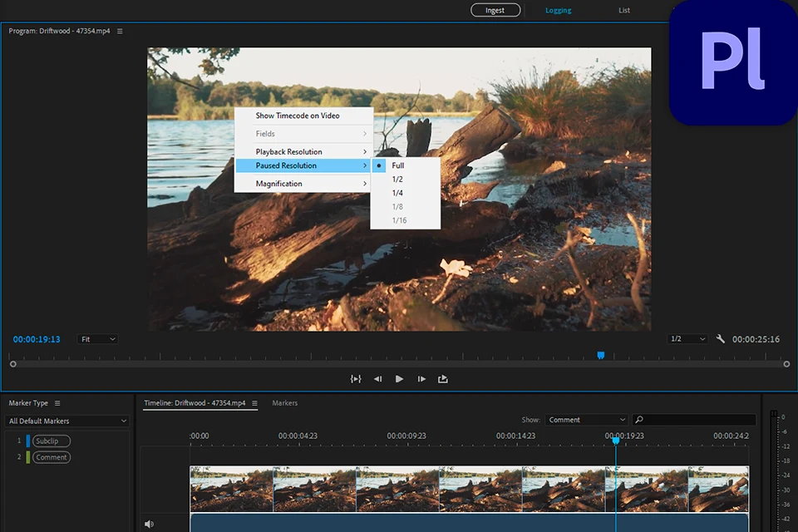798x532 pixels.
Task: Select the Timeline: Driftwood tab
Action: [x=195, y=402]
